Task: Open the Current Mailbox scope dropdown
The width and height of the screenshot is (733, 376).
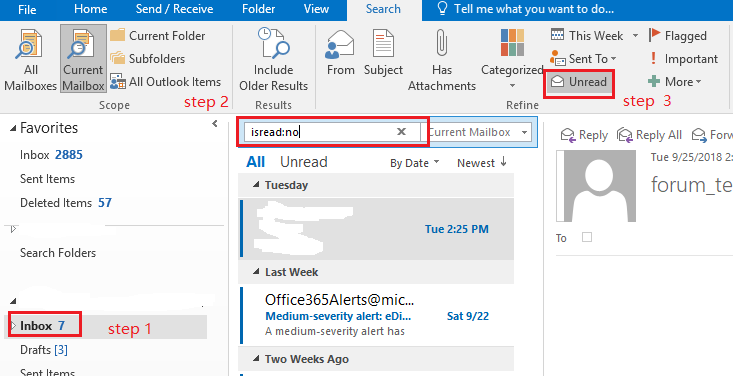Action: coord(525,132)
